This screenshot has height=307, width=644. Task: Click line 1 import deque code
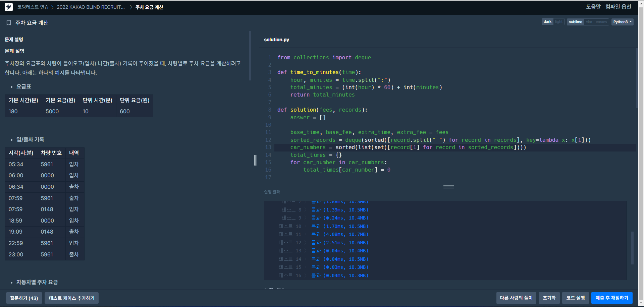(324, 58)
